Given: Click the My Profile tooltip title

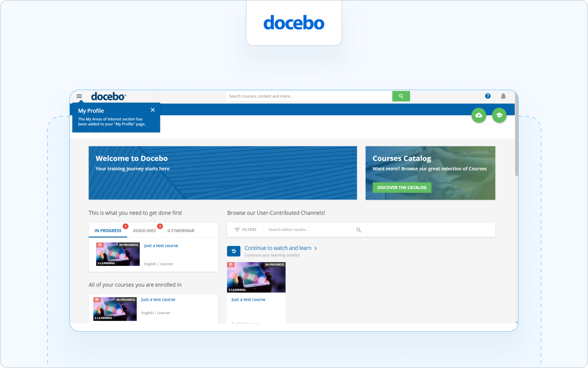Looking at the screenshot, I should [91, 111].
